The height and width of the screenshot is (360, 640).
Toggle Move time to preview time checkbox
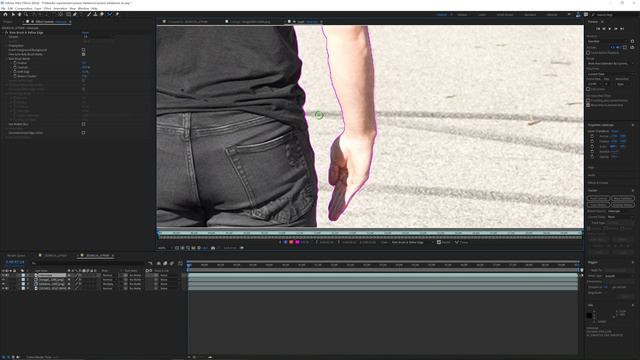588,105
